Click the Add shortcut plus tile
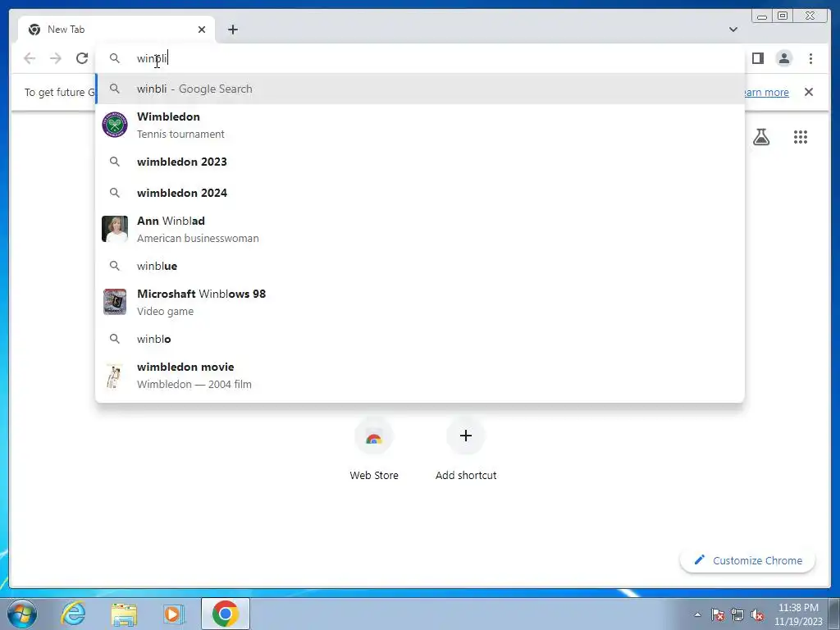 tap(466, 449)
